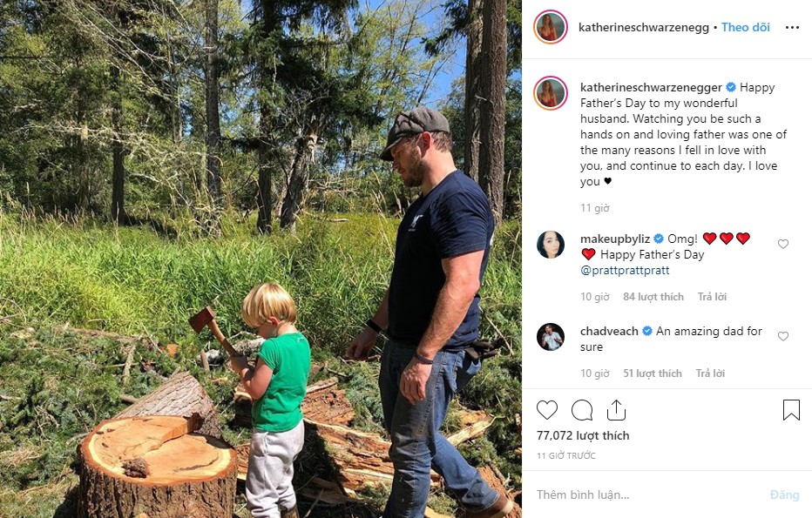Open makeupbyliz profile picture
Image resolution: width=812 pixels, height=518 pixels.
(x=550, y=245)
